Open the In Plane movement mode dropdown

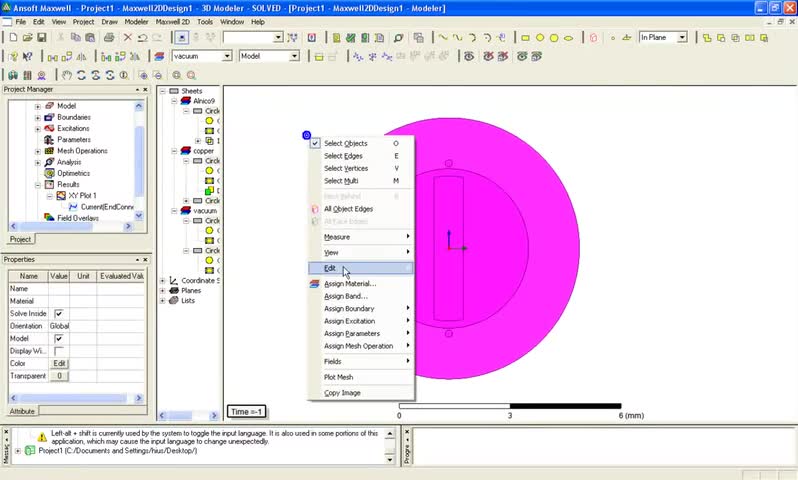point(682,37)
